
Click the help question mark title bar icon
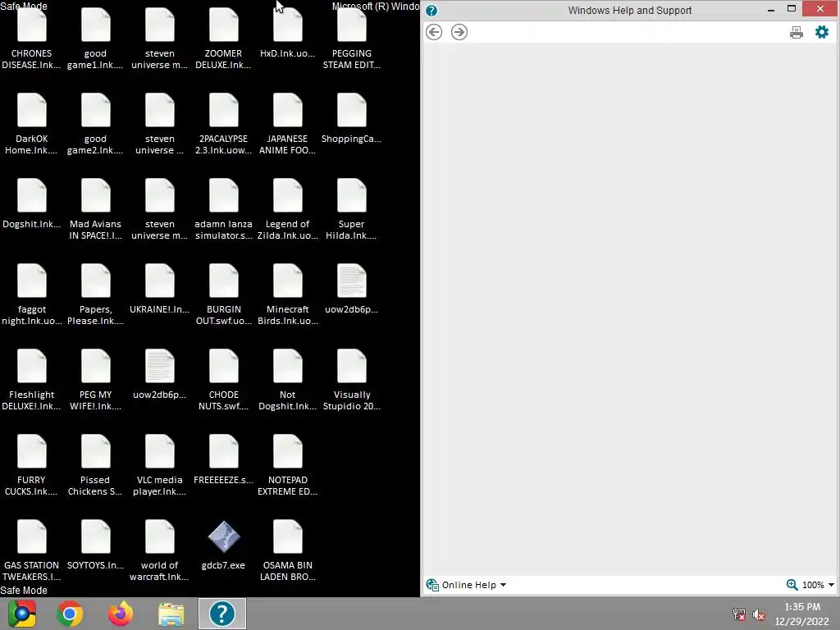click(x=431, y=11)
